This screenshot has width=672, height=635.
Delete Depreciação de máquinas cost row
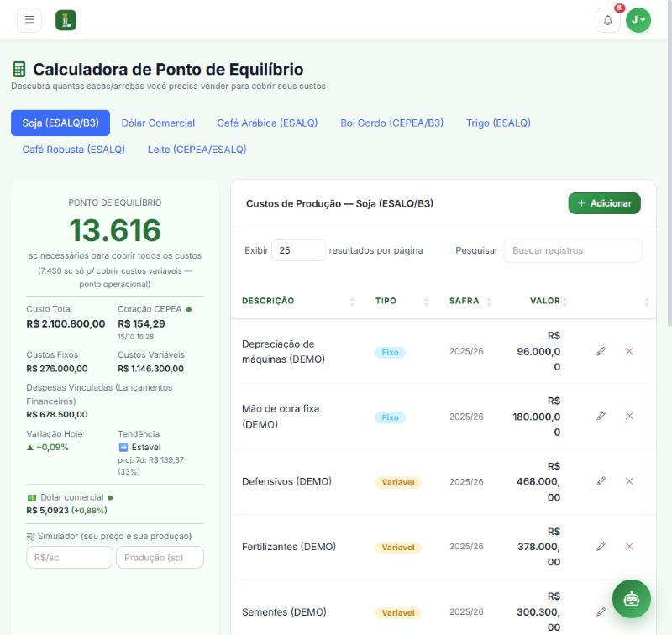point(629,351)
